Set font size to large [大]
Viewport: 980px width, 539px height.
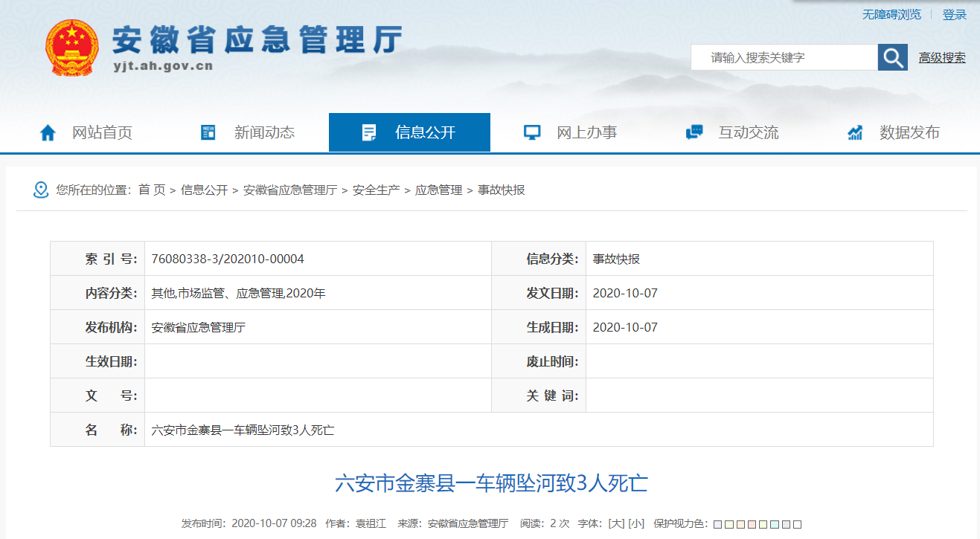coord(616,523)
